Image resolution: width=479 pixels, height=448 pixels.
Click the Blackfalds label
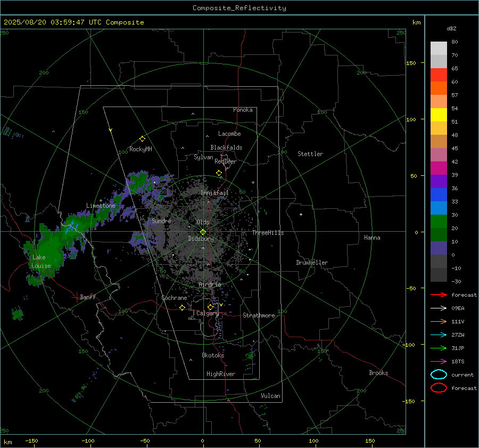point(226,148)
